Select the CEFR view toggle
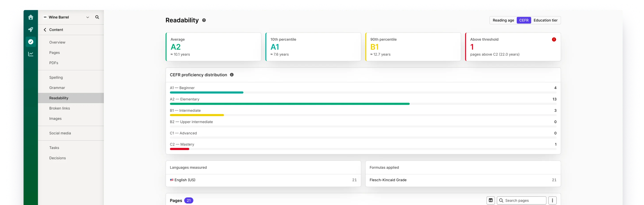The image size is (644, 205). coord(524,20)
